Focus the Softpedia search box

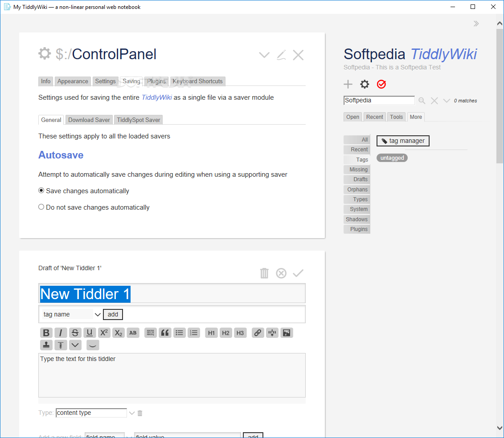379,101
